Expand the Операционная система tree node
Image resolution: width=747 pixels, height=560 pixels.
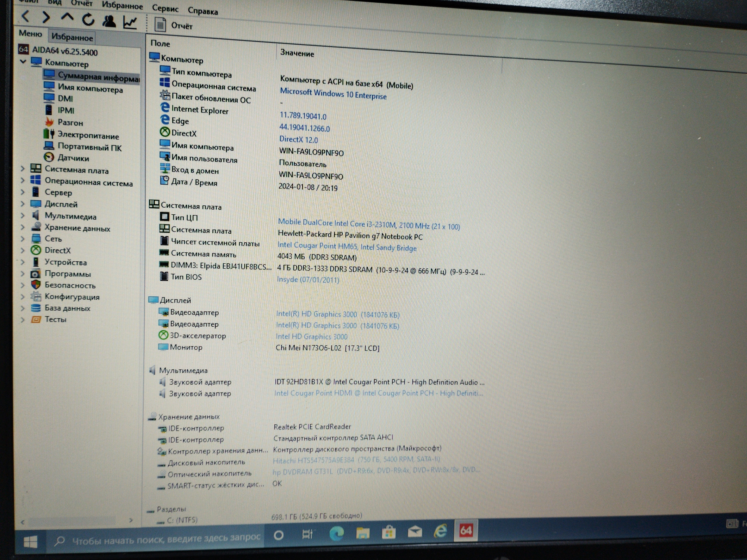23,180
